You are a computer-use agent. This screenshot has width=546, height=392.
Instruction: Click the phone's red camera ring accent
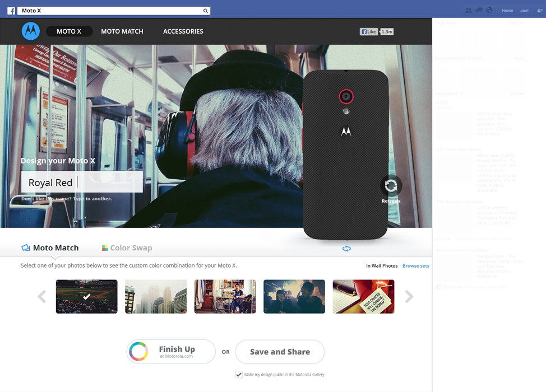click(346, 97)
